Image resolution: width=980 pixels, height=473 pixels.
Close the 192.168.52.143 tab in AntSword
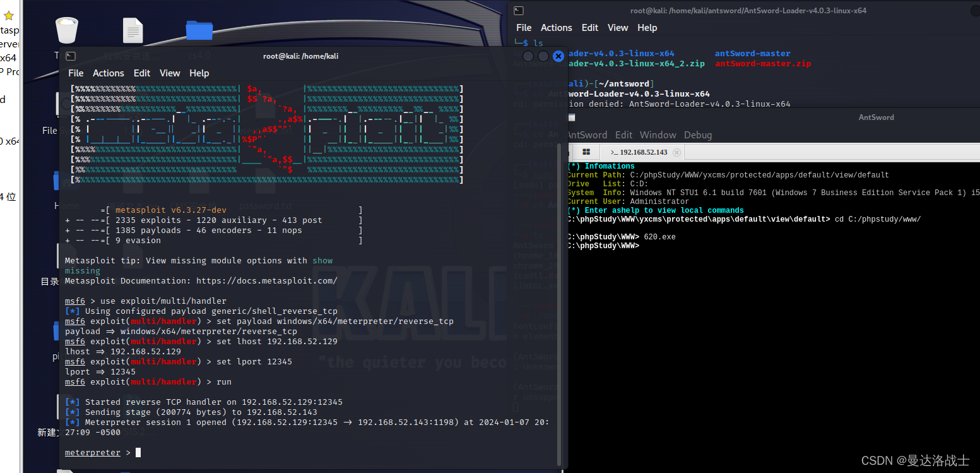pos(676,152)
